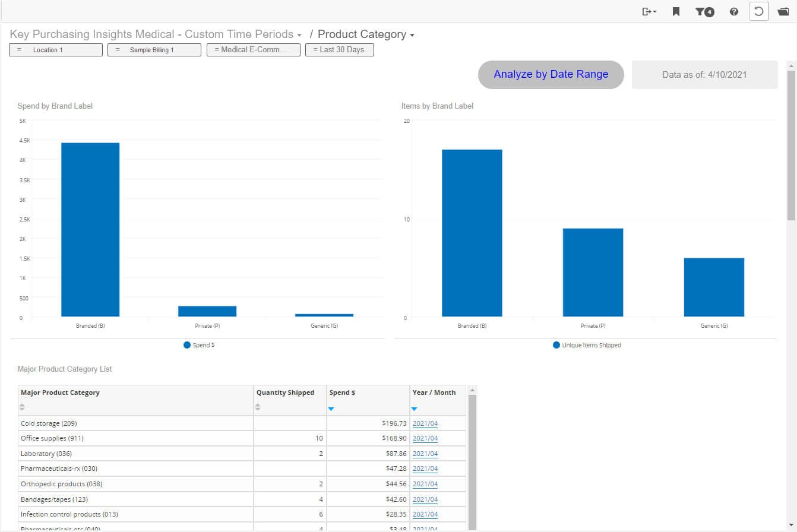797x532 pixels.
Task: Open the folder icon in the toolbar
Action: pos(783,11)
